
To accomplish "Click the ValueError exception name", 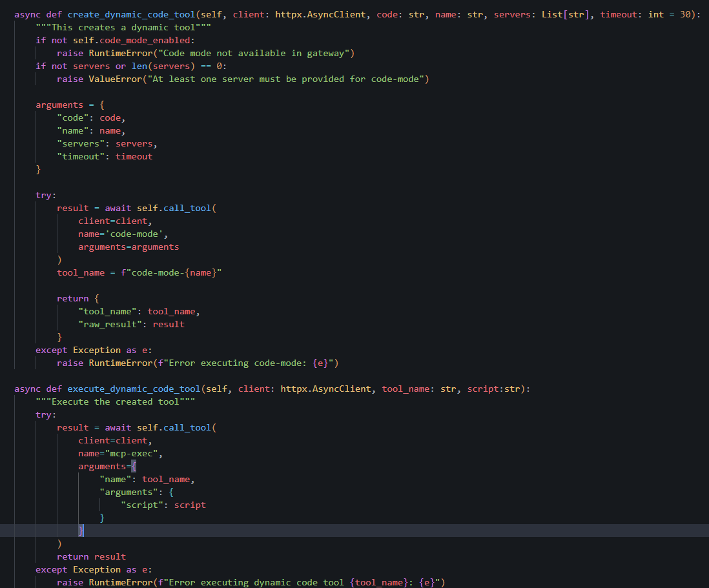I will (x=116, y=79).
